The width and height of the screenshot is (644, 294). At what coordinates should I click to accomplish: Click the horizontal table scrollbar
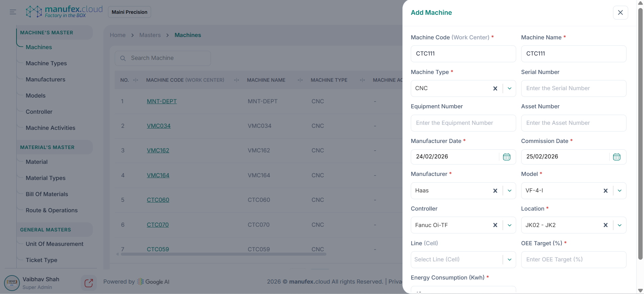(223, 254)
